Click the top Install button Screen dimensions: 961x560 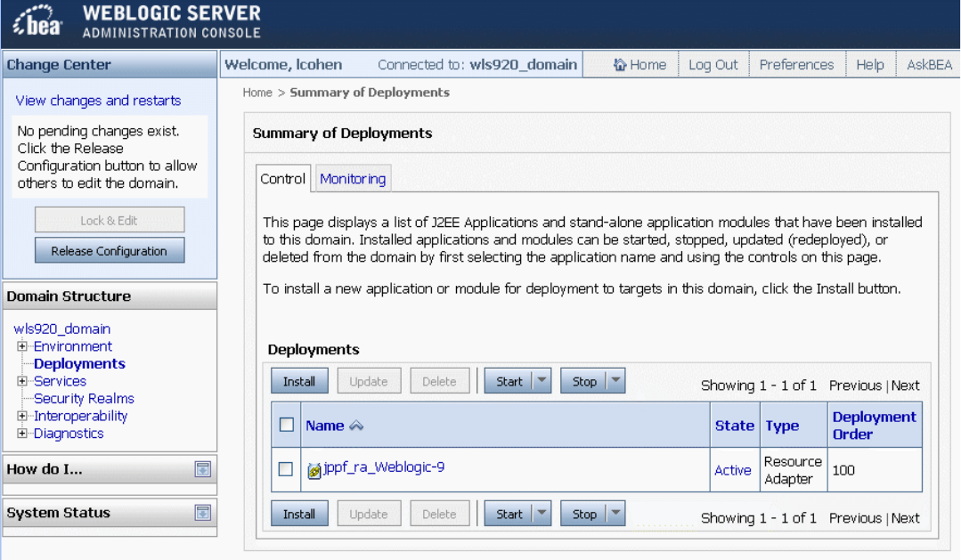pyautogui.click(x=299, y=380)
